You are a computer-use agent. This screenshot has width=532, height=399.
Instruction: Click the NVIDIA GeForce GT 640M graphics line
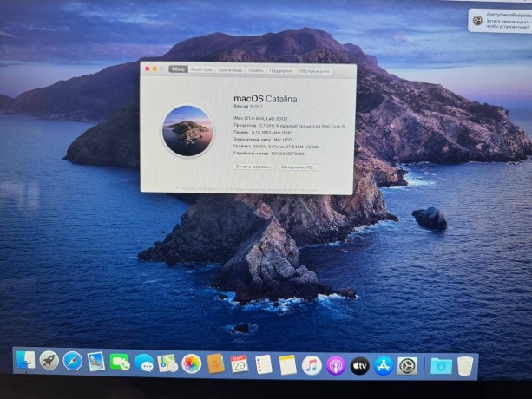tap(276, 147)
